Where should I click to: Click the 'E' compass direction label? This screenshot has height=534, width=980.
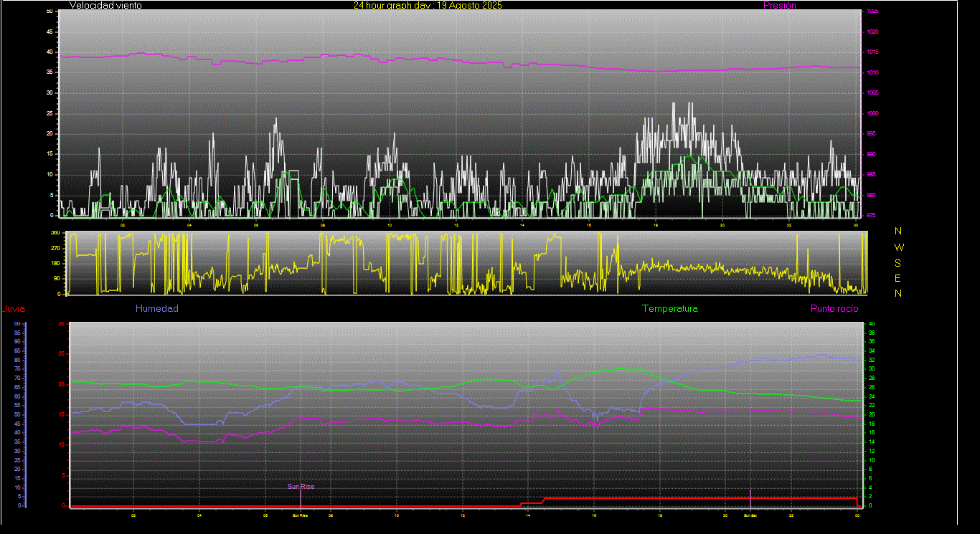[898, 278]
